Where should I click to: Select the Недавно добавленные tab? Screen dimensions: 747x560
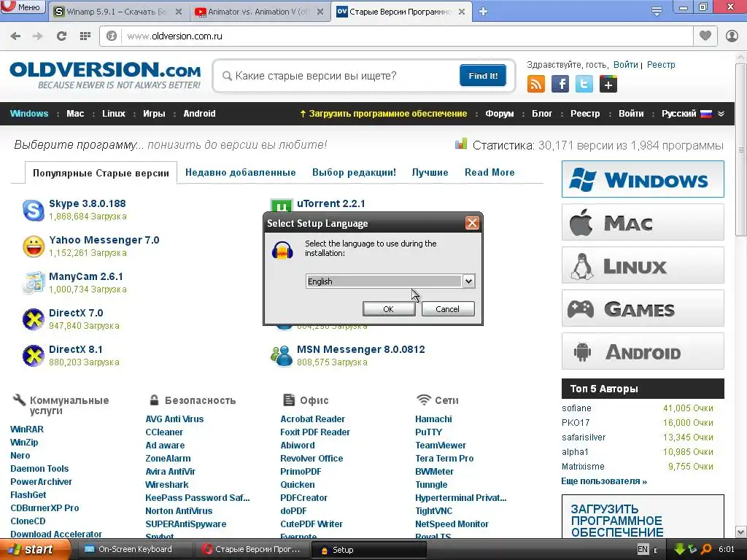(x=241, y=172)
